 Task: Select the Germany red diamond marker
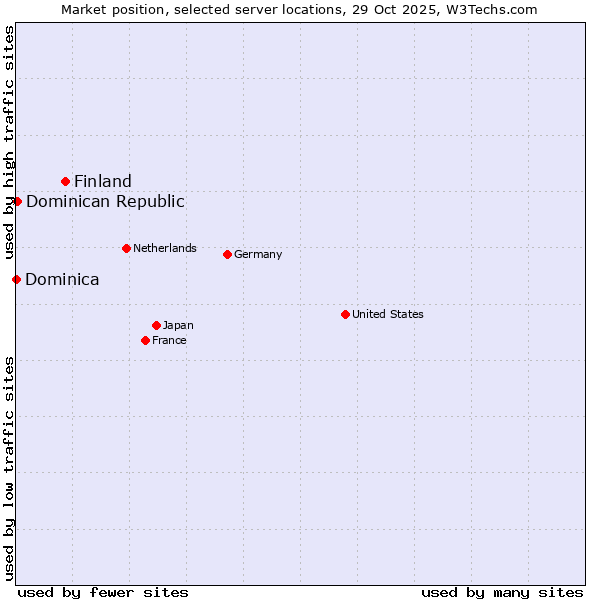(x=227, y=254)
